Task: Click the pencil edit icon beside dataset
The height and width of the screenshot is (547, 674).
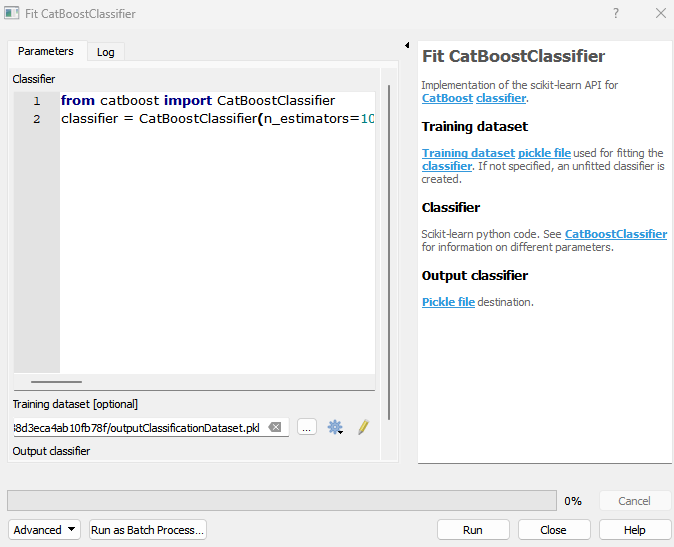Action: [363, 427]
